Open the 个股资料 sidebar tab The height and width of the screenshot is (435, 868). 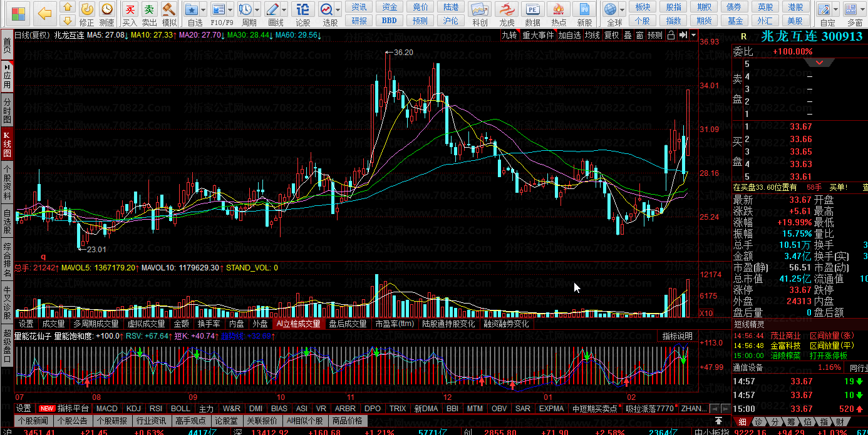(7, 182)
